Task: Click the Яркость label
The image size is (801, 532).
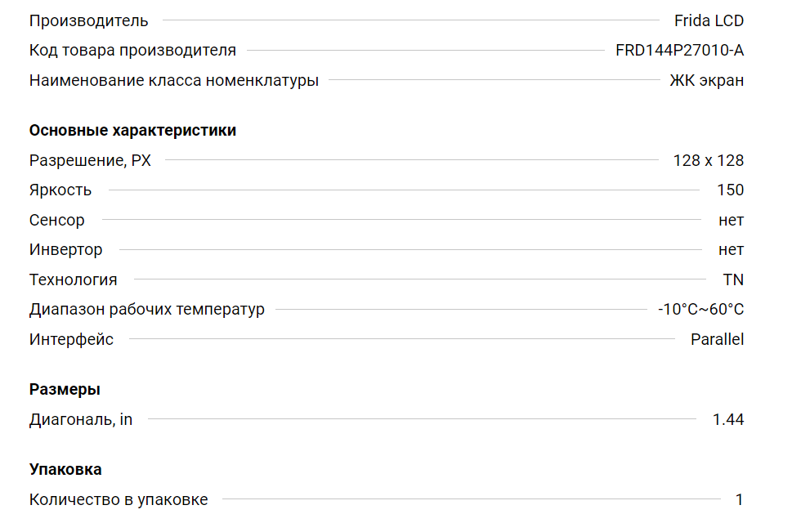Action: pos(60,190)
